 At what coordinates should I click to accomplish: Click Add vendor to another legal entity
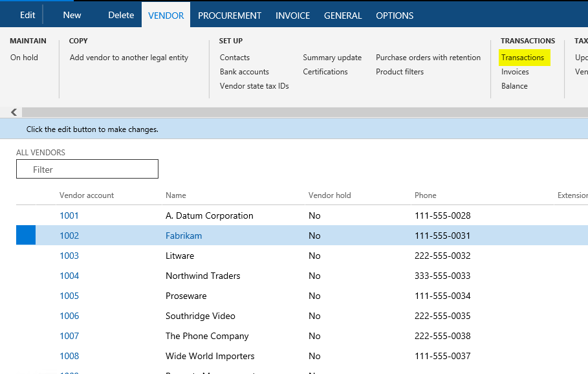[x=129, y=58]
